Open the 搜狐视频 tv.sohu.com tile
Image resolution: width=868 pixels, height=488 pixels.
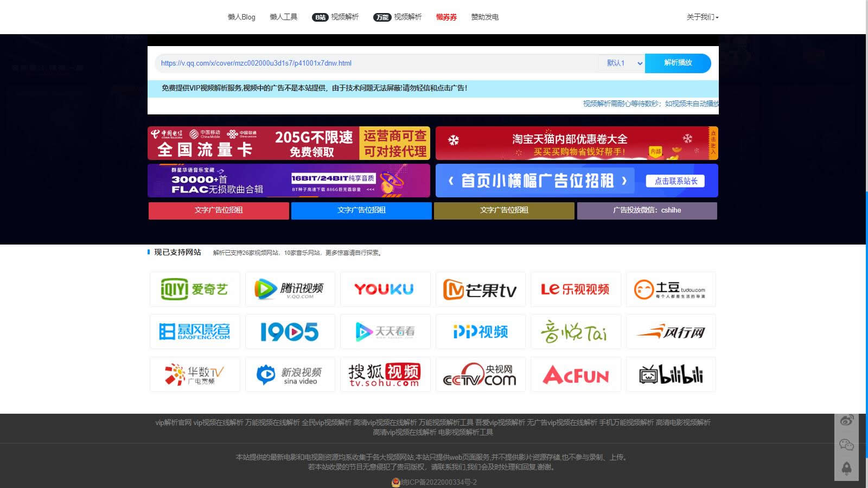point(385,374)
